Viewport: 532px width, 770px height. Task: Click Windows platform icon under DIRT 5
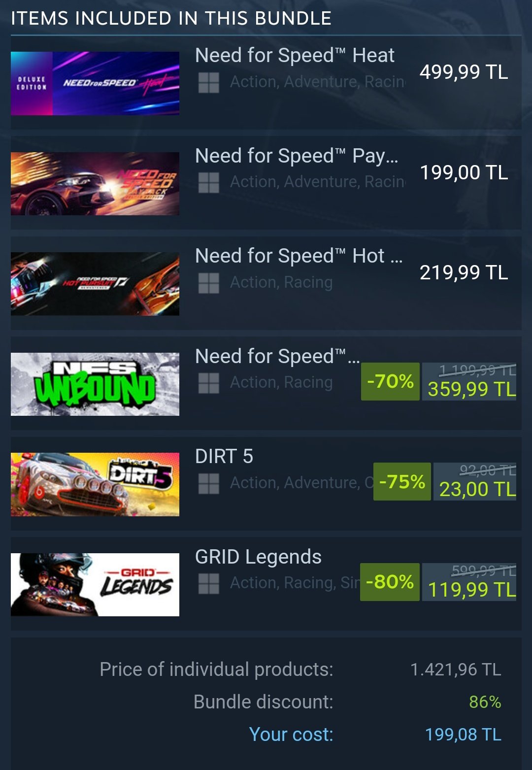click(208, 484)
